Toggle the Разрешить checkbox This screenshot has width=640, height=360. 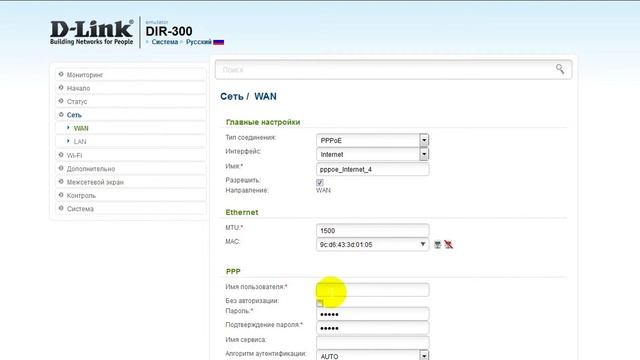[x=320, y=182]
